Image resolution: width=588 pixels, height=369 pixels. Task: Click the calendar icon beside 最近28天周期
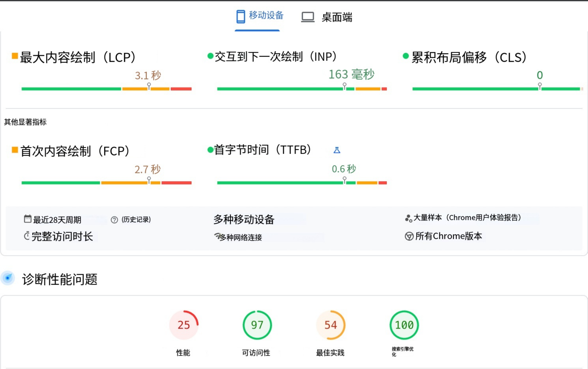[28, 219]
